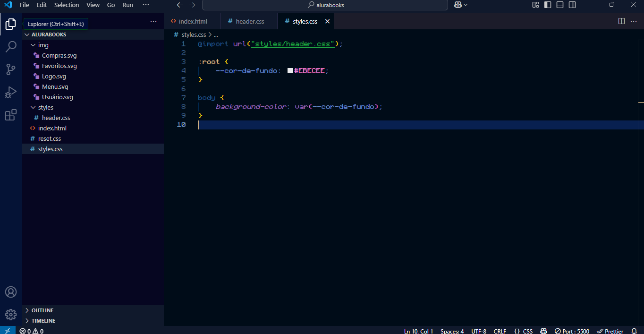Open Copilot status icon in status bar
The image size is (644, 334).
pos(544,331)
